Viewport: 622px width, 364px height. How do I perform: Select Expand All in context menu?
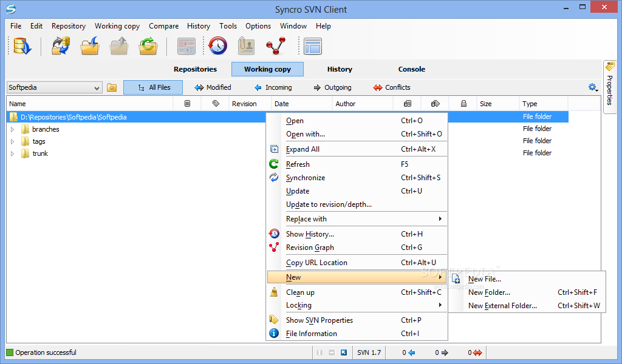357,149
